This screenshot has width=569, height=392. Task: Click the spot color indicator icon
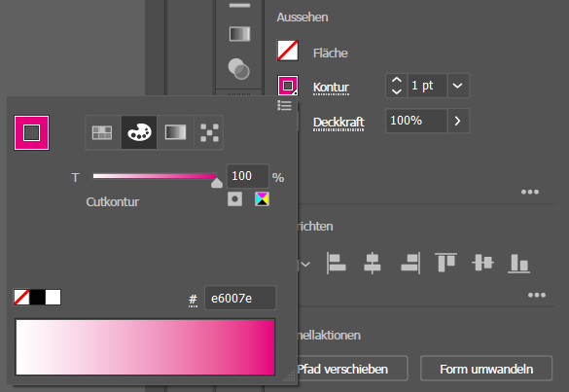[x=234, y=198]
